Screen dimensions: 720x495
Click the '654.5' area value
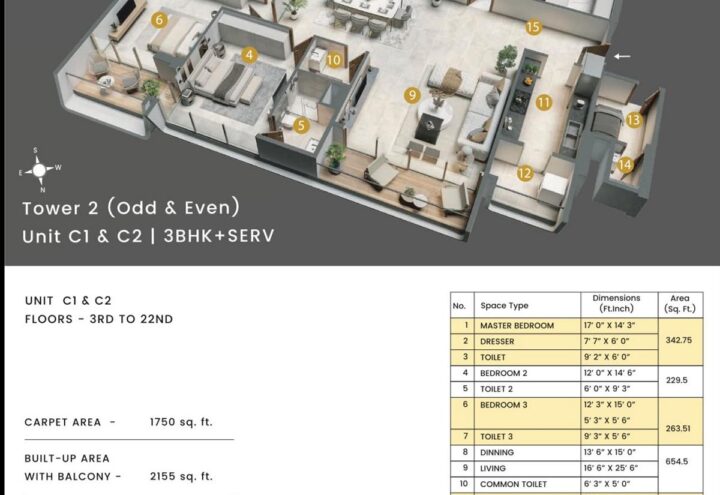point(677,461)
